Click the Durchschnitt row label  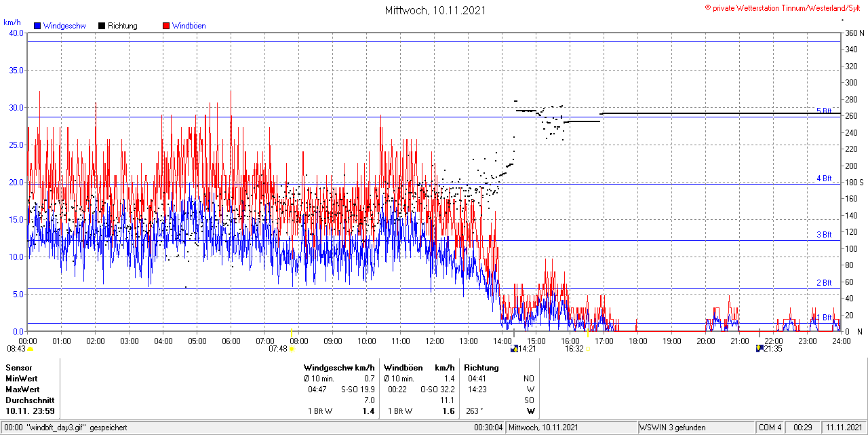click(29, 400)
